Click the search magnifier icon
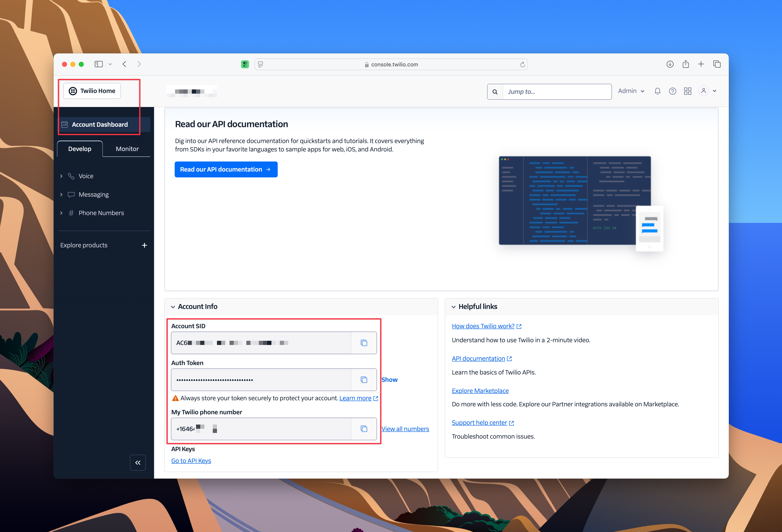The width and height of the screenshot is (782, 532). tap(495, 92)
